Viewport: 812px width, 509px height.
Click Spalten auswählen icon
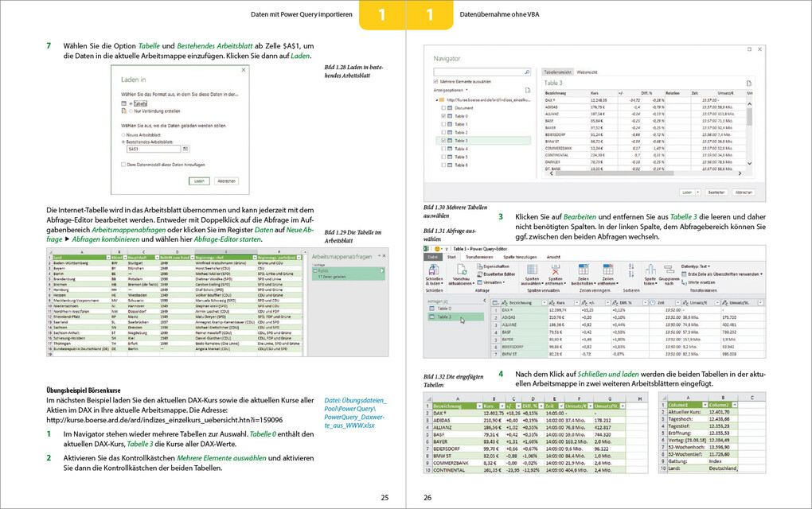532,270
